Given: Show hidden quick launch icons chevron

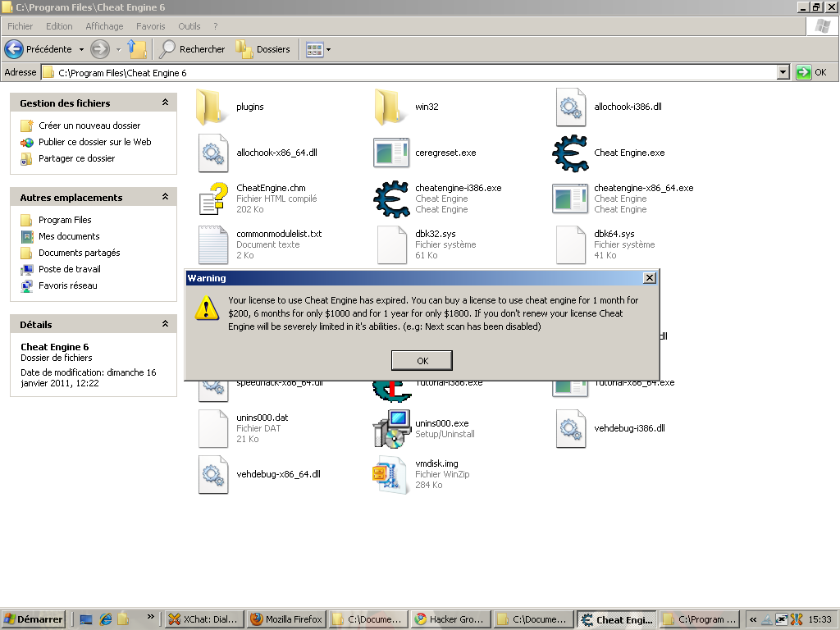Looking at the screenshot, I should (151, 617).
